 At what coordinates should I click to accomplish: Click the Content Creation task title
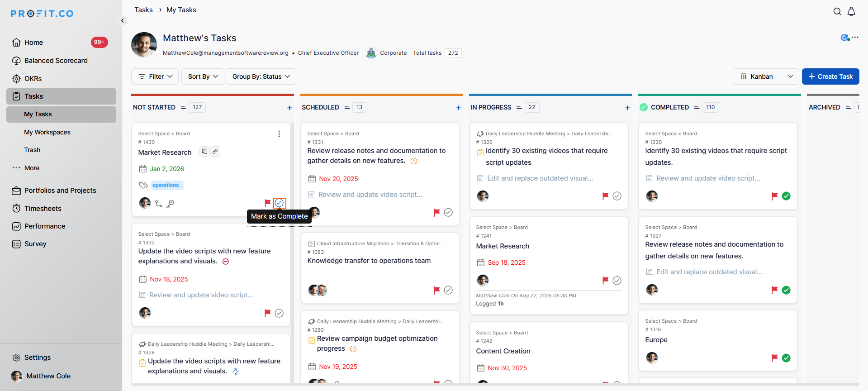503,351
